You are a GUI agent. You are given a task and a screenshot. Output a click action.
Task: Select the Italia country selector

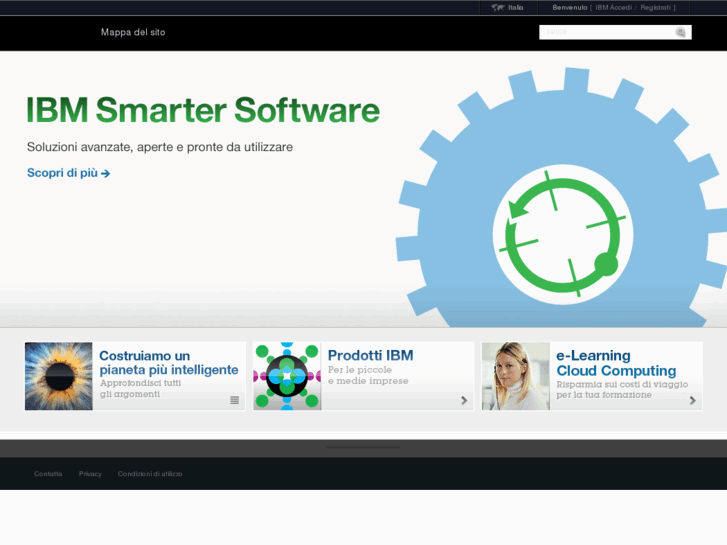(x=516, y=7)
